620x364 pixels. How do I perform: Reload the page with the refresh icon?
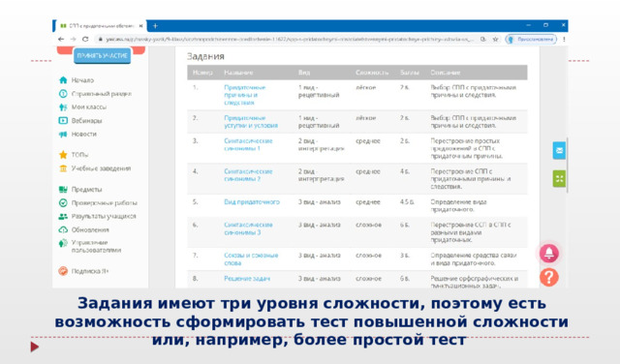click(85, 39)
